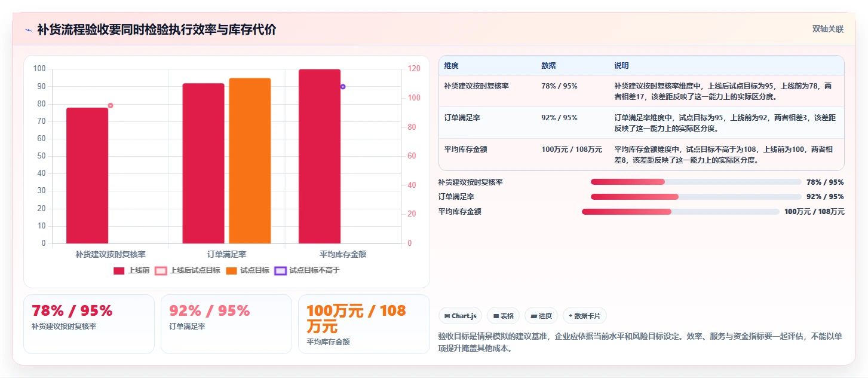Toggle the 上线后试点目标 legend item
The width and height of the screenshot is (868, 378).
click(188, 270)
